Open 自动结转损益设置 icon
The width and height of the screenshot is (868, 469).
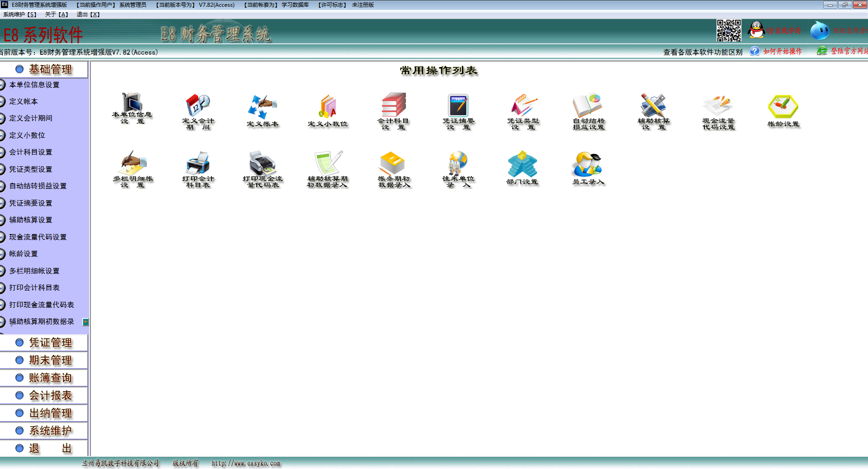(x=588, y=106)
